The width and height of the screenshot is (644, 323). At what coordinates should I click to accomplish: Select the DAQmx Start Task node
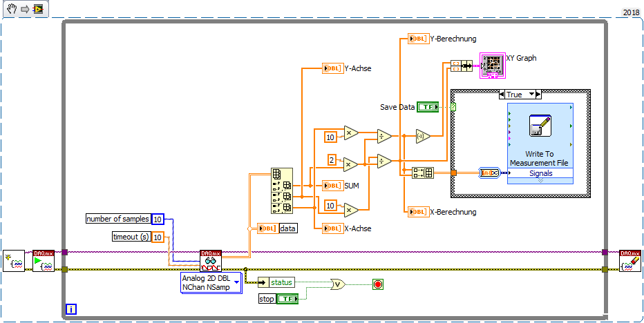(44, 261)
